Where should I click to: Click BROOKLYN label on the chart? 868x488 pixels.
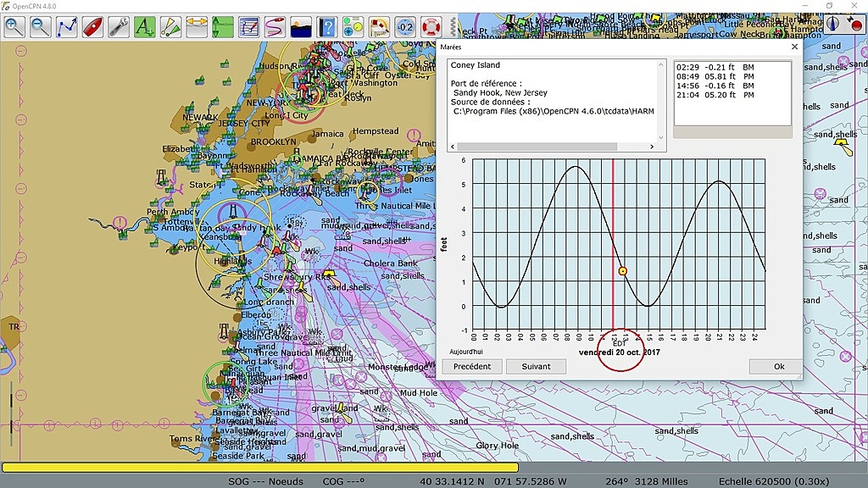click(x=274, y=141)
